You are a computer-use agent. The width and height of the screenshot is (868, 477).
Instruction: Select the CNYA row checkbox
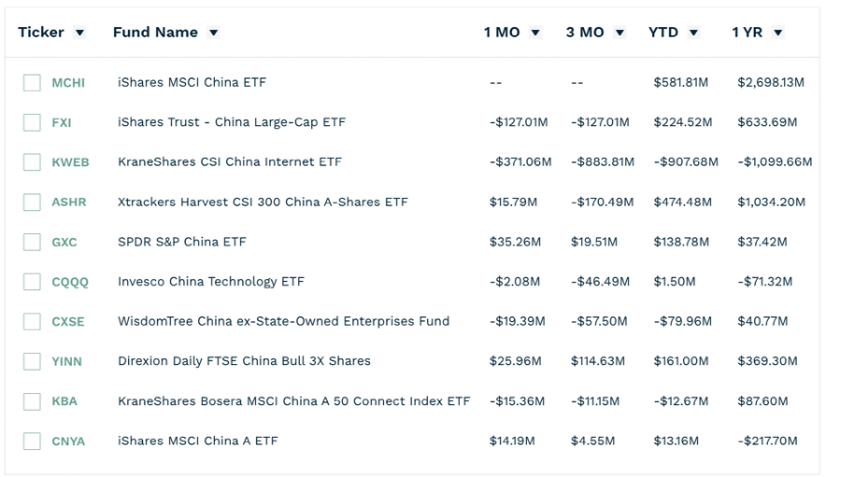(x=32, y=441)
